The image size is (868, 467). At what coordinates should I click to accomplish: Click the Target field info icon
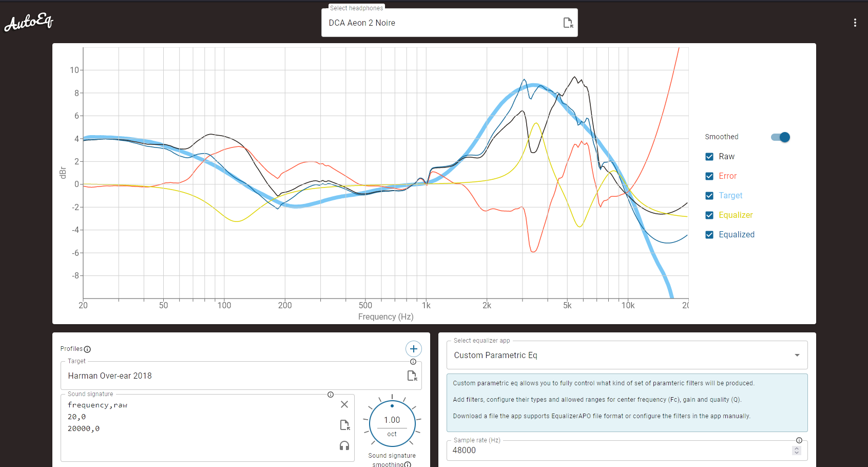click(413, 362)
